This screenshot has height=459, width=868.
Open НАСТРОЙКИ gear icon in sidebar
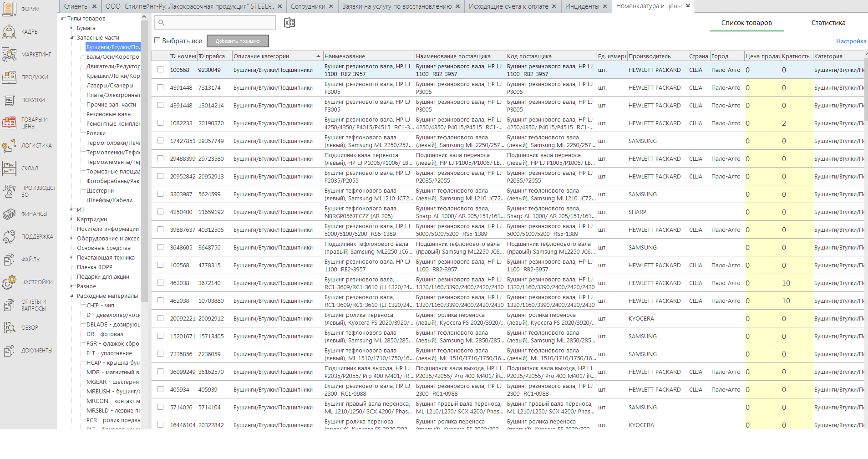pos(10,282)
